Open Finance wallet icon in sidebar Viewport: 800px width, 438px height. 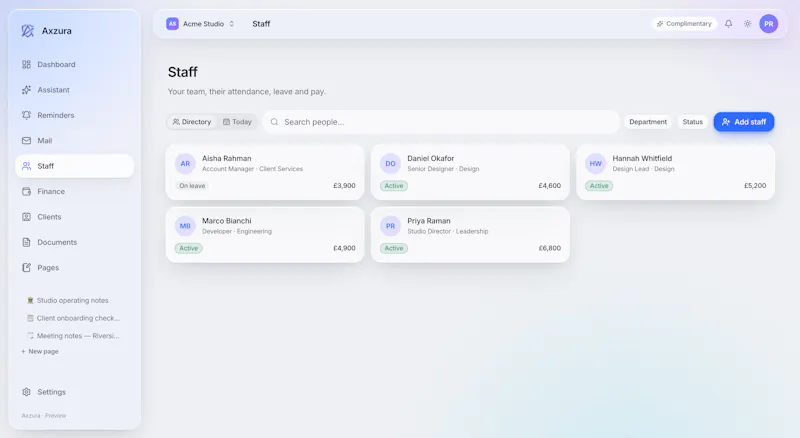tap(27, 191)
